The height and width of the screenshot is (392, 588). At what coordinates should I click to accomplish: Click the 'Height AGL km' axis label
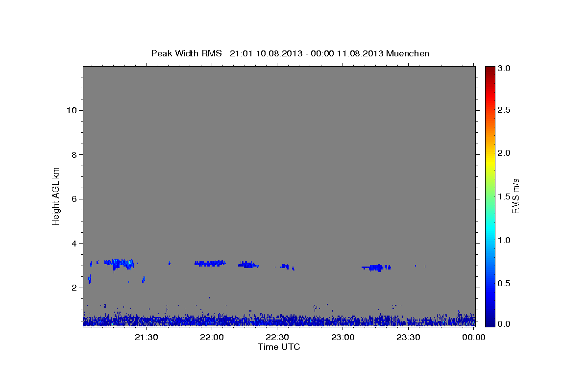pos(56,196)
